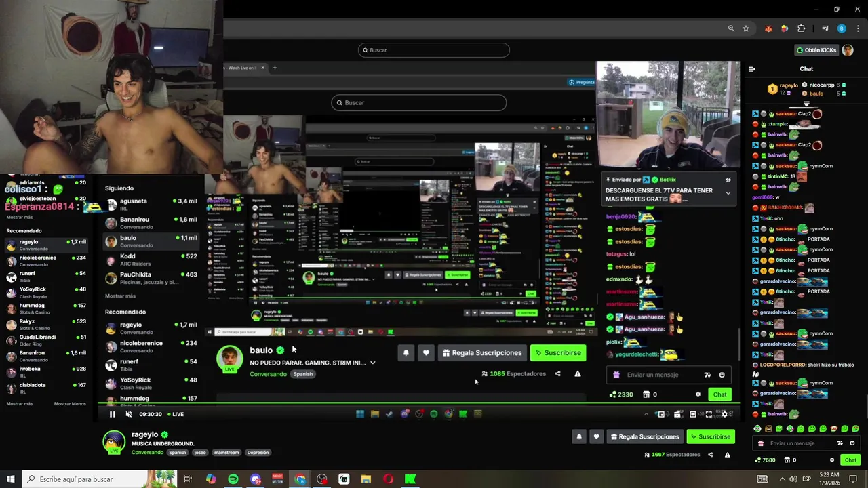
Task: Open Spotify from the taskbar
Action: click(233, 479)
